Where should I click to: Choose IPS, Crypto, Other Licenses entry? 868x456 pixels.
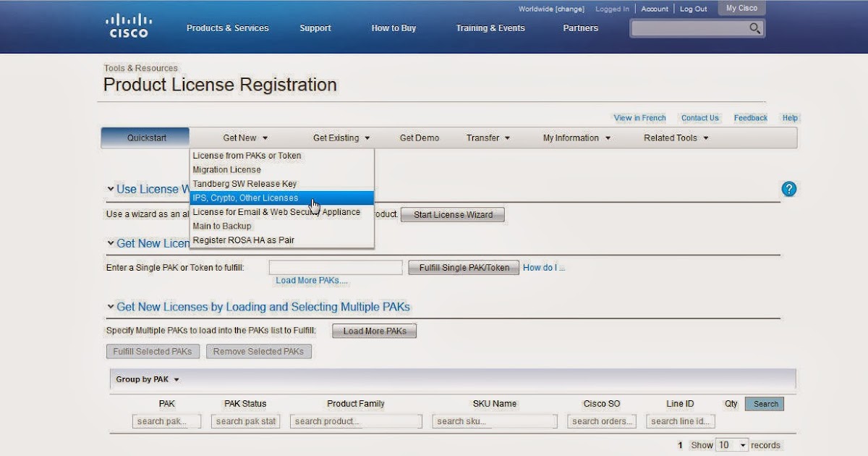pyautogui.click(x=282, y=198)
